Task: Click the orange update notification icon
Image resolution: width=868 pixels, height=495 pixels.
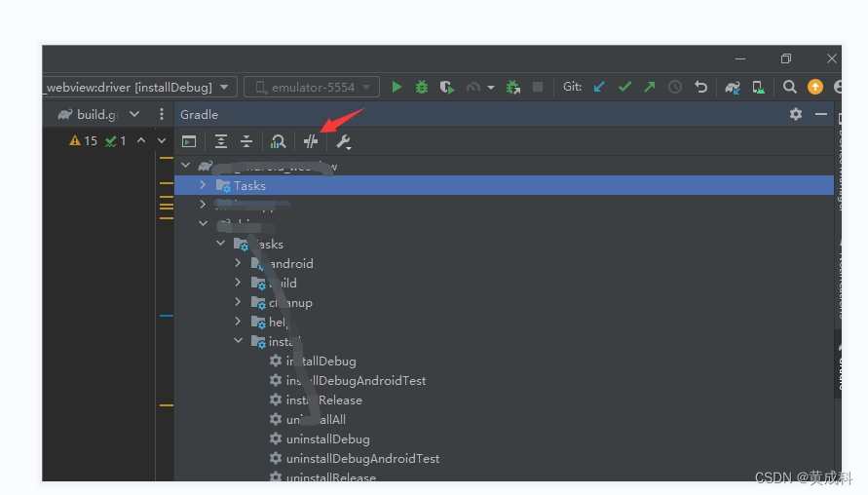Action: [814, 87]
